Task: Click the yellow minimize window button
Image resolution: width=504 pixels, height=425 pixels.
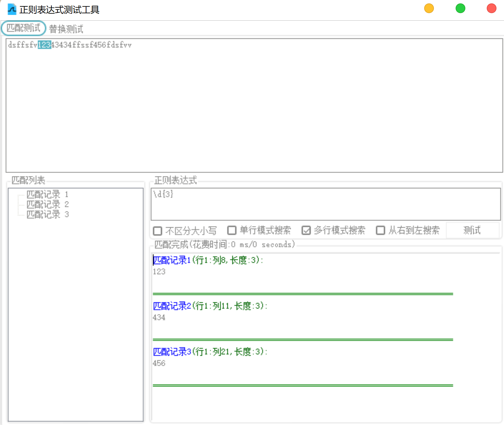Action: 429,8
